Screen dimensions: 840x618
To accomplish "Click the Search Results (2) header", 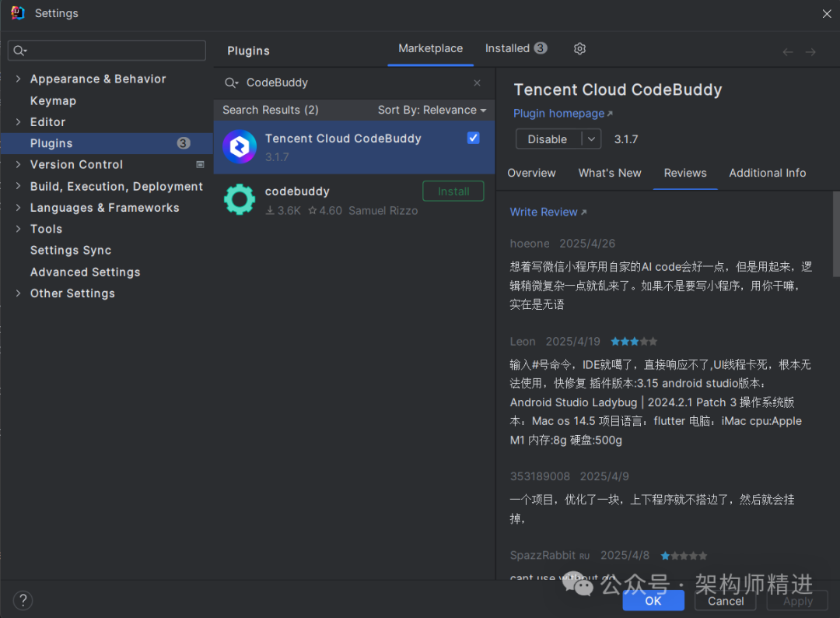I will click(271, 110).
